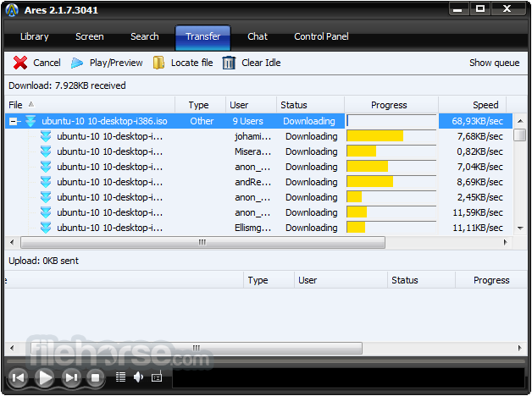Click the black media player display area
532x396 pixels.
(x=348, y=377)
